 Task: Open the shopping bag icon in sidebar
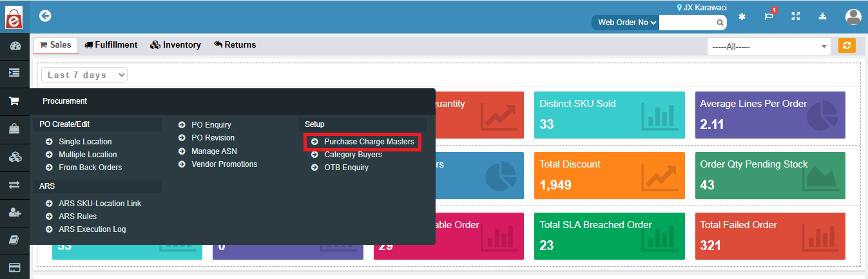14,129
